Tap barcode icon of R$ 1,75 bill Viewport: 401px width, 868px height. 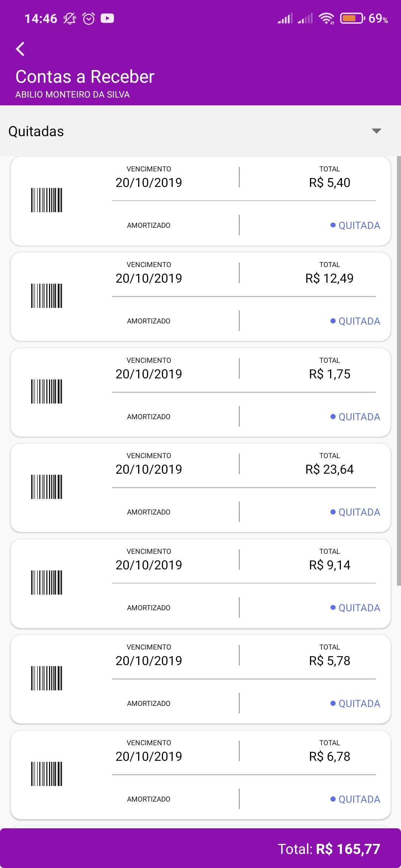(46, 392)
